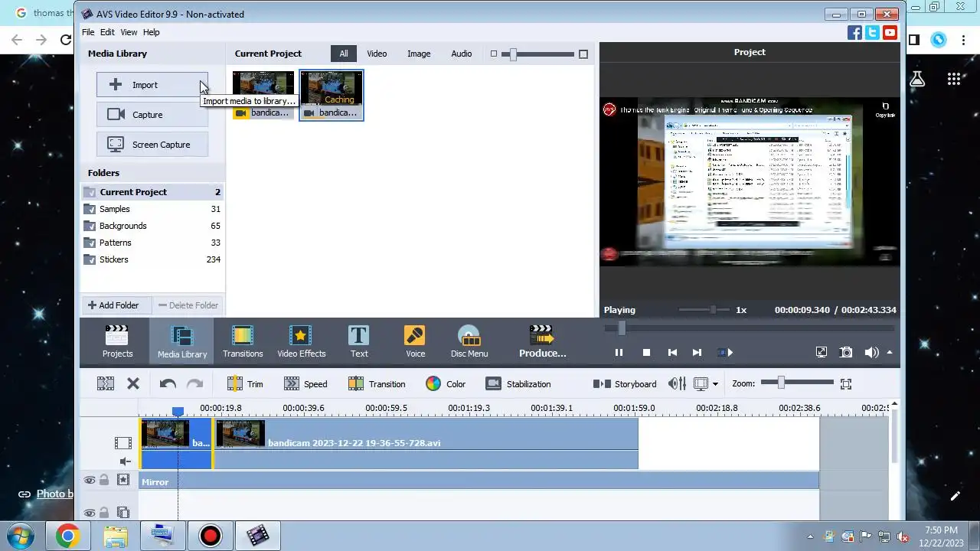Open the Disc Menu section
The image size is (980, 551).
coord(469,341)
